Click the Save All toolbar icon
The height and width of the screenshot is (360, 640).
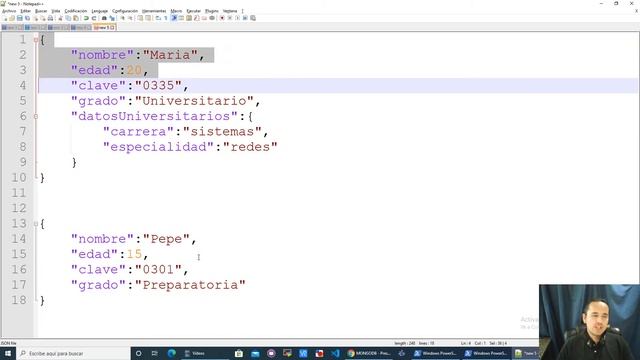pos(27,18)
